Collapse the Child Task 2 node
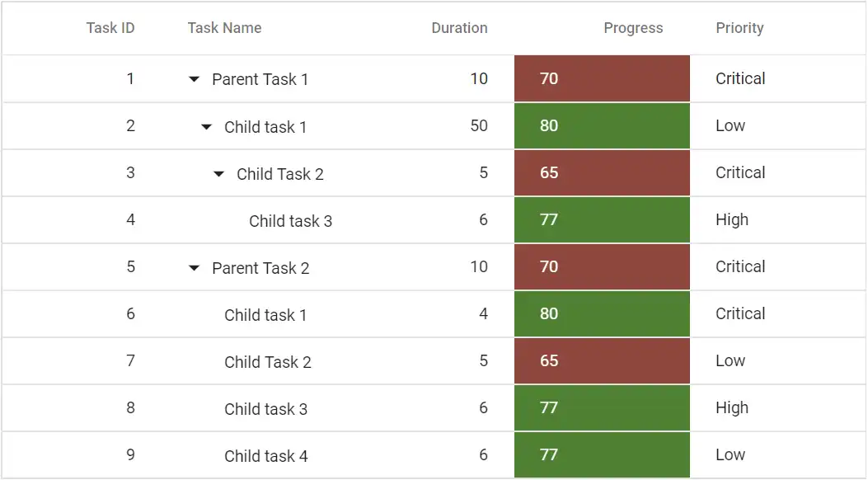Screen dimensions: 868x480 point(218,173)
